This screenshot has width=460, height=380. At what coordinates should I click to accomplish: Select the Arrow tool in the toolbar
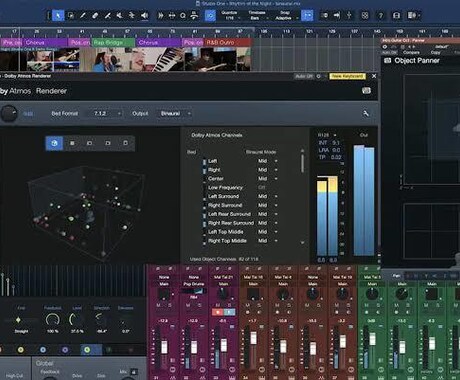(x=58, y=15)
